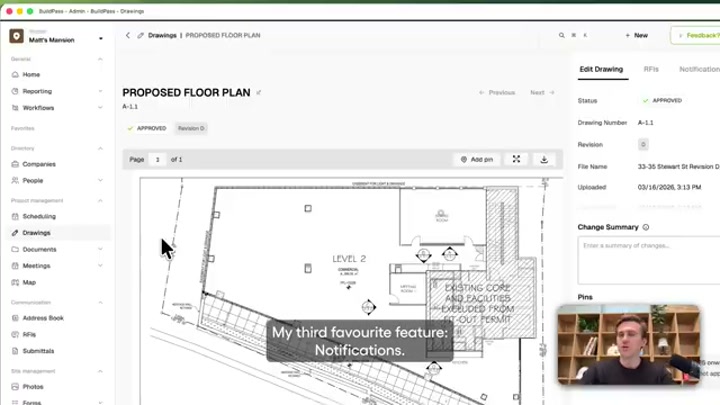Open People directory
The height and width of the screenshot is (405, 720).
pos(33,180)
